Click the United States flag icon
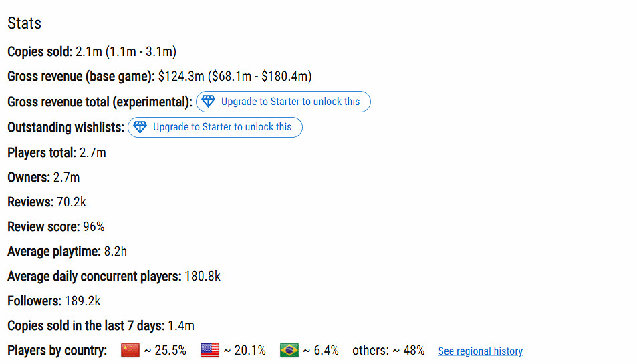Image resolution: width=639 pixels, height=364 pixels. tap(210, 350)
